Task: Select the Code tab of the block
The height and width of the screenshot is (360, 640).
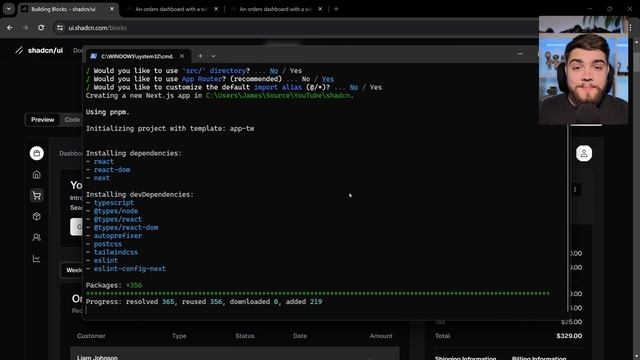Action: [72, 120]
